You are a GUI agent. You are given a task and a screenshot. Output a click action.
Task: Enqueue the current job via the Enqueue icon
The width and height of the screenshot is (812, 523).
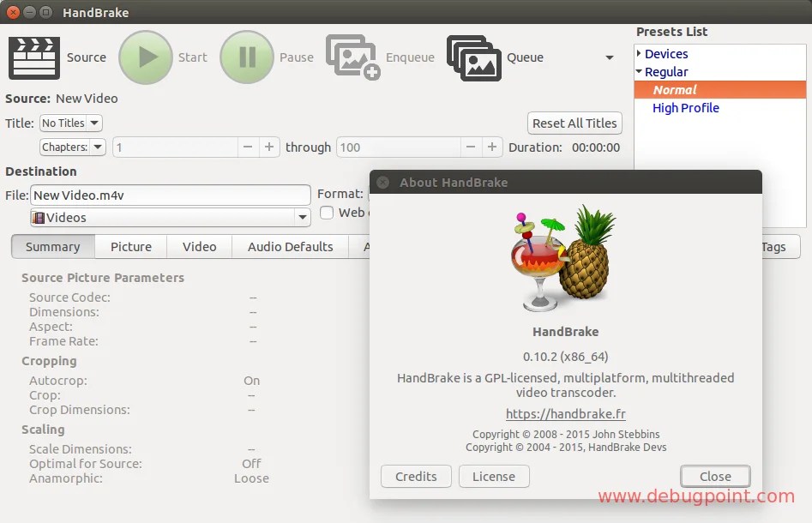coord(352,57)
